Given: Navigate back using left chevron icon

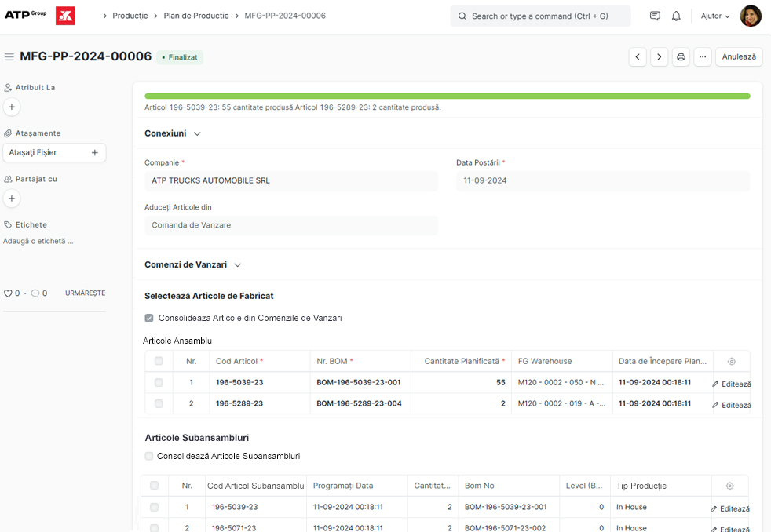Looking at the screenshot, I should (x=637, y=56).
